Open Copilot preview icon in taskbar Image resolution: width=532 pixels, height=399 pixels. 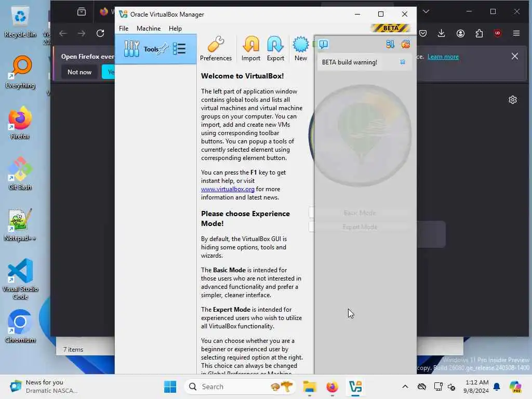[x=515, y=387]
